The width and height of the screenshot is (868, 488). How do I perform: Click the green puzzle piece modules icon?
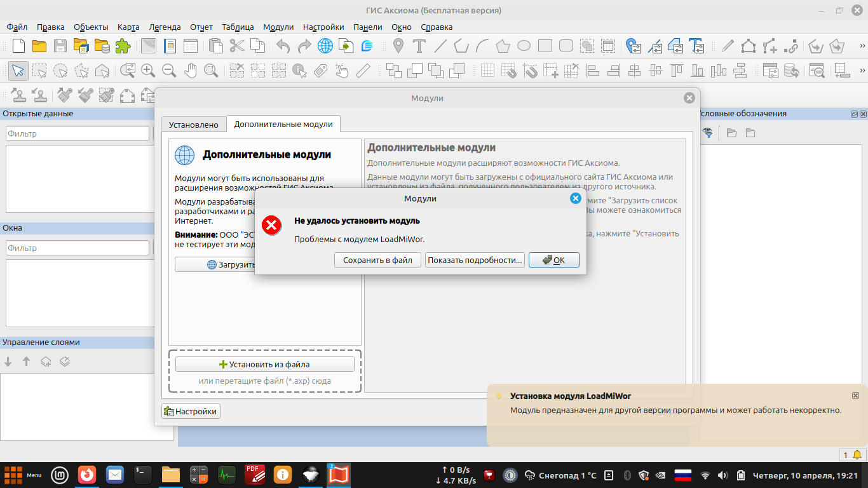pos(122,46)
